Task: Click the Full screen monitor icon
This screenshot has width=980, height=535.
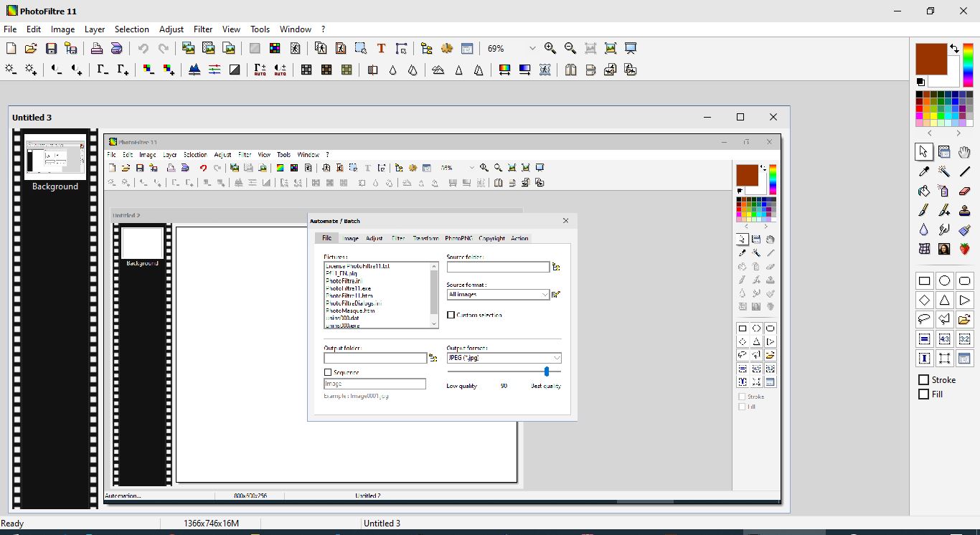Action: 631,48
